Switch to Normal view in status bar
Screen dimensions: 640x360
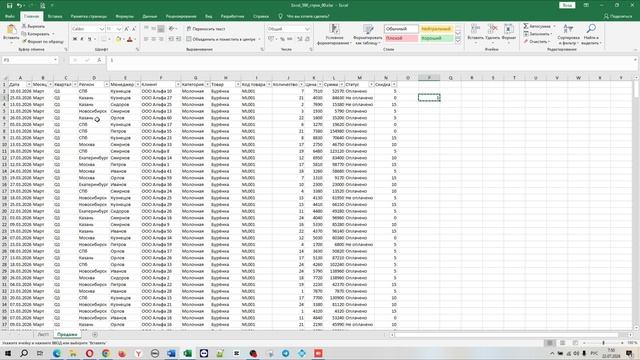coord(550,343)
